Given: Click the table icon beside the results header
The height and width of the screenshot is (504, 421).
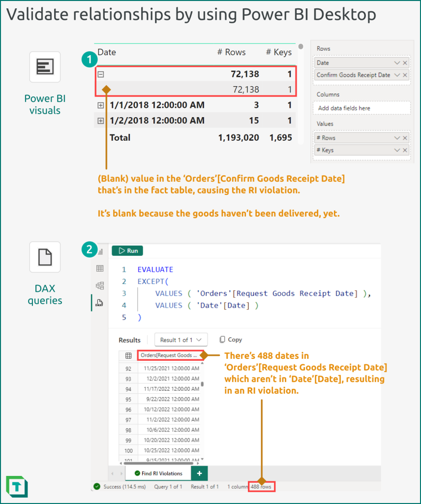Looking at the screenshot, I should [128, 354].
